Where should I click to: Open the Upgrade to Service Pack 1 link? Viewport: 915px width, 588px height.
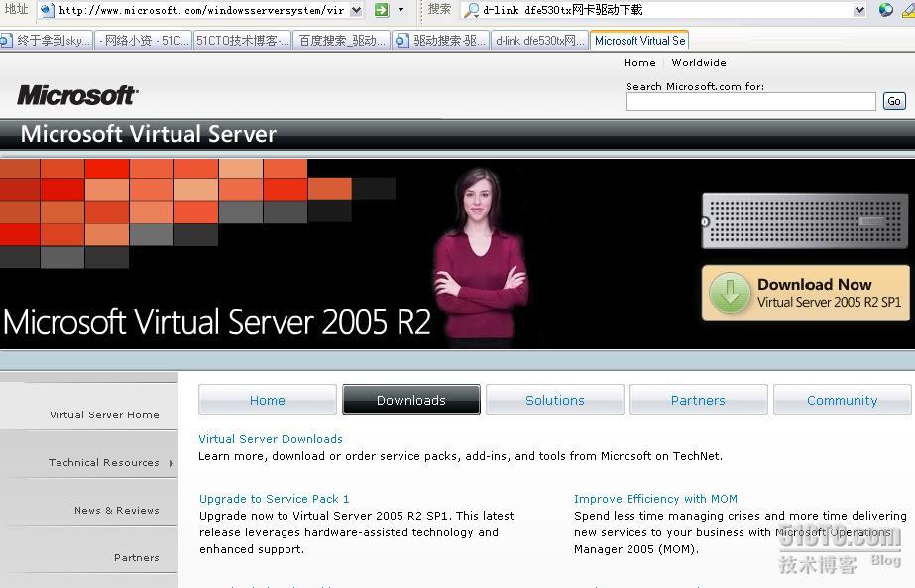point(275,499)
